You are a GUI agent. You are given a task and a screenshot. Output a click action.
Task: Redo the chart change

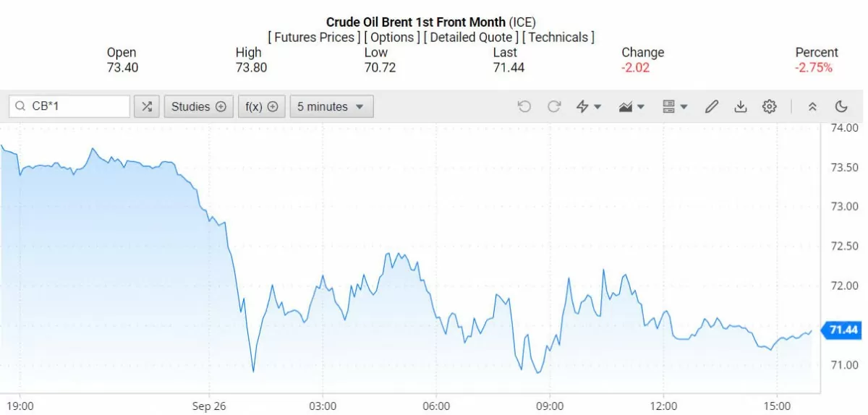(554, 107)
